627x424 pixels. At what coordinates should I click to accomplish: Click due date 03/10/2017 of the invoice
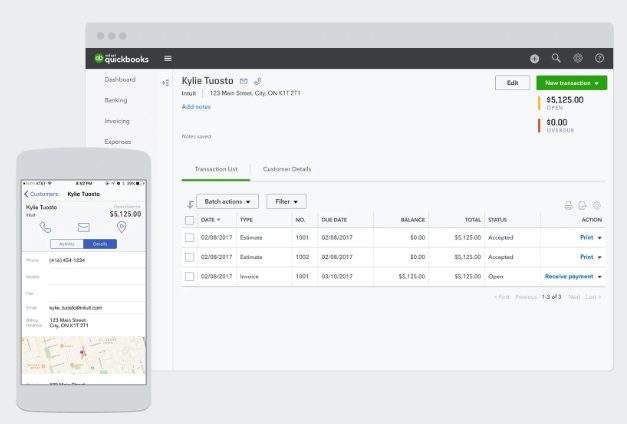pos(337,276)
